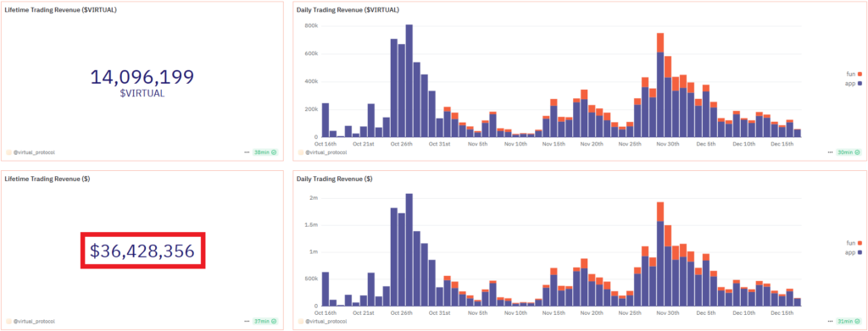Click the 800k y-axis label in the $VIRTUAL chart

[x=310, y=26]
